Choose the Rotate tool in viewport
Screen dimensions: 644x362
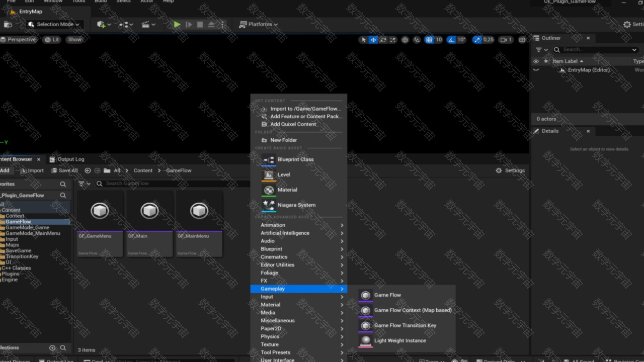click(383, 40)
